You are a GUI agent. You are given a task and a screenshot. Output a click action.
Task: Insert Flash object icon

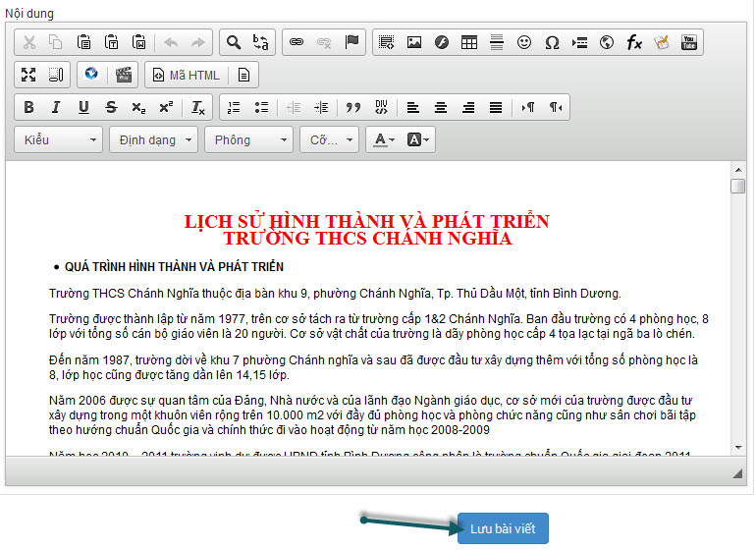(442, 42)
